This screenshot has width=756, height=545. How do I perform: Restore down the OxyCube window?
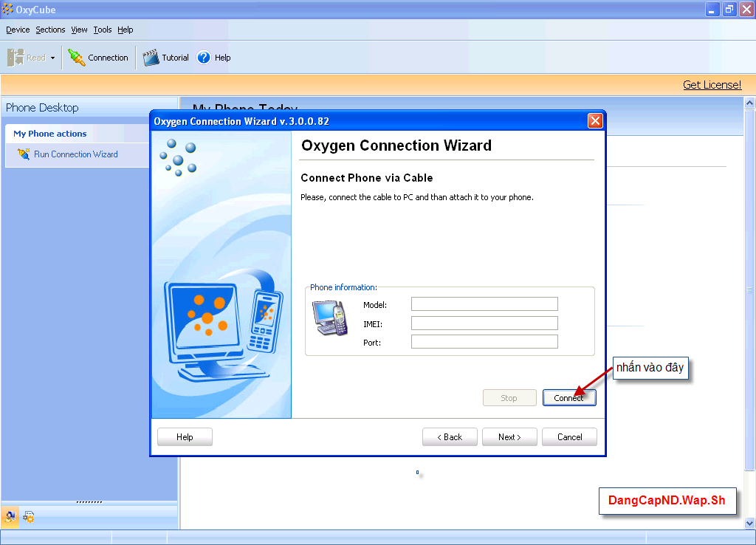pyautogui.click(x=729, y=10)
